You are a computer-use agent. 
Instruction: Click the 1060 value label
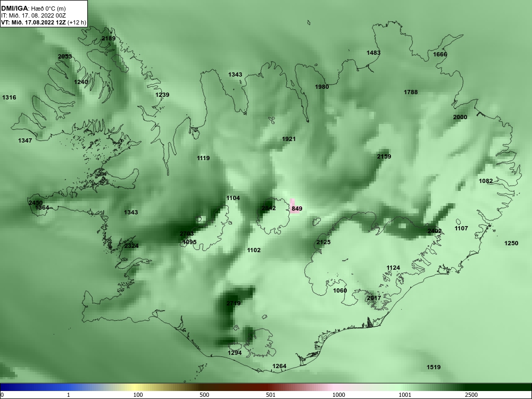tap(340, 290)
